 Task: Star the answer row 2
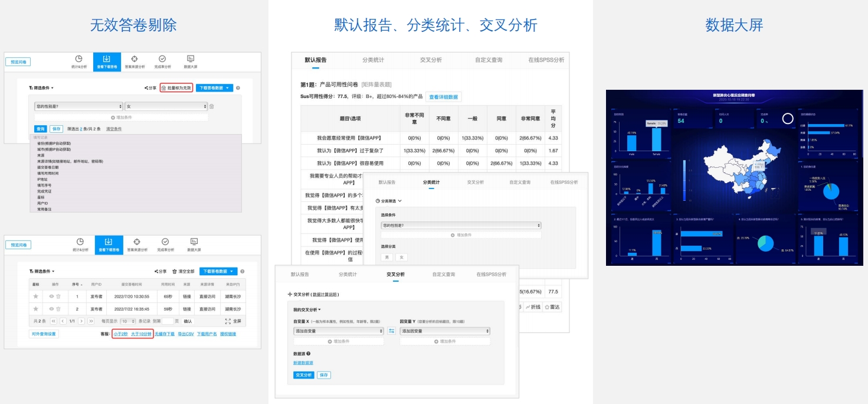(36, 308)
